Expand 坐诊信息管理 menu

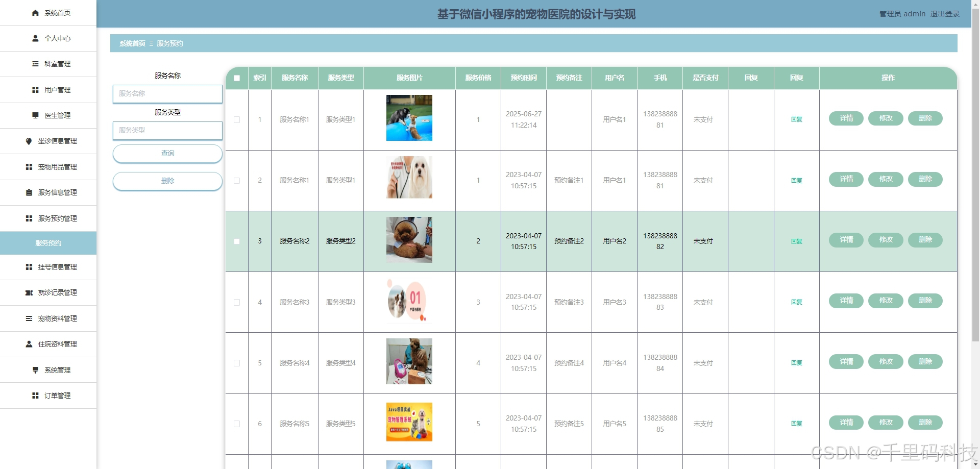(48, 141)
